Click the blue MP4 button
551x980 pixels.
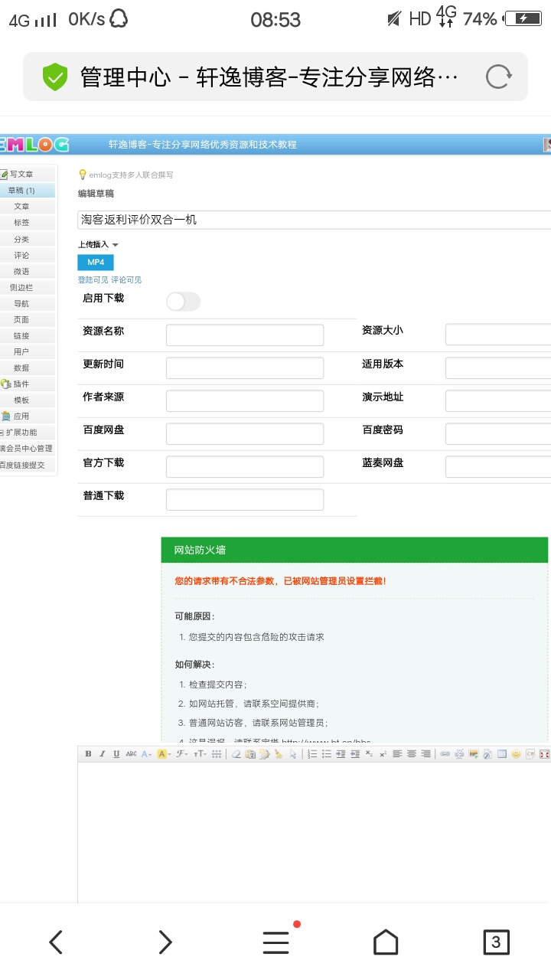[96, 263]
